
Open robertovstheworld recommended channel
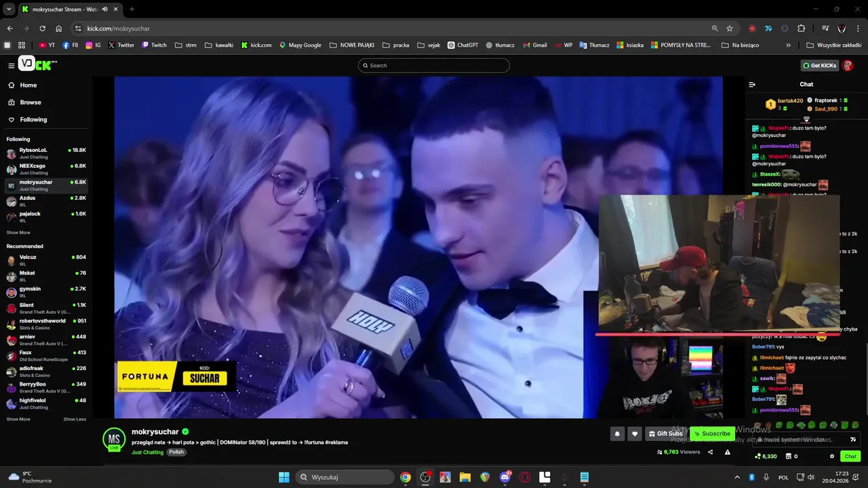pyautogui.click(x=46, y=324)
